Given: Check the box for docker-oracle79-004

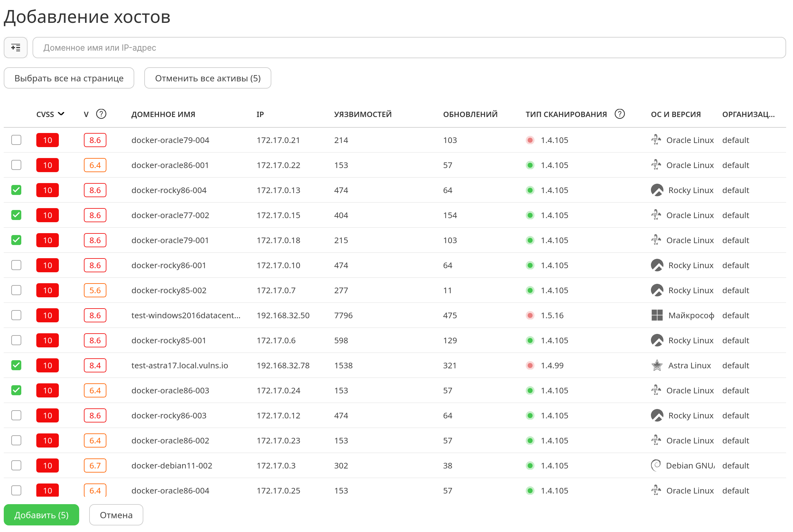Looking at the screenshot, I should click(x=16, y=140).
